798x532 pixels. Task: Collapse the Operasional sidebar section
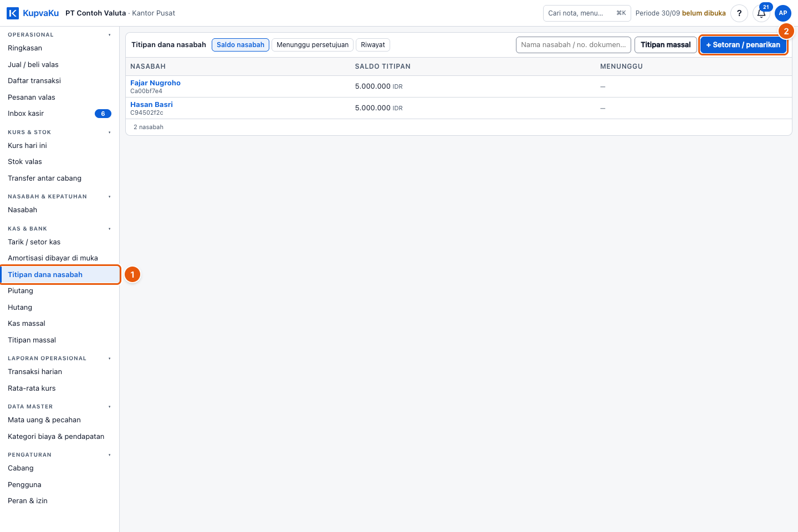click(110, 35)
